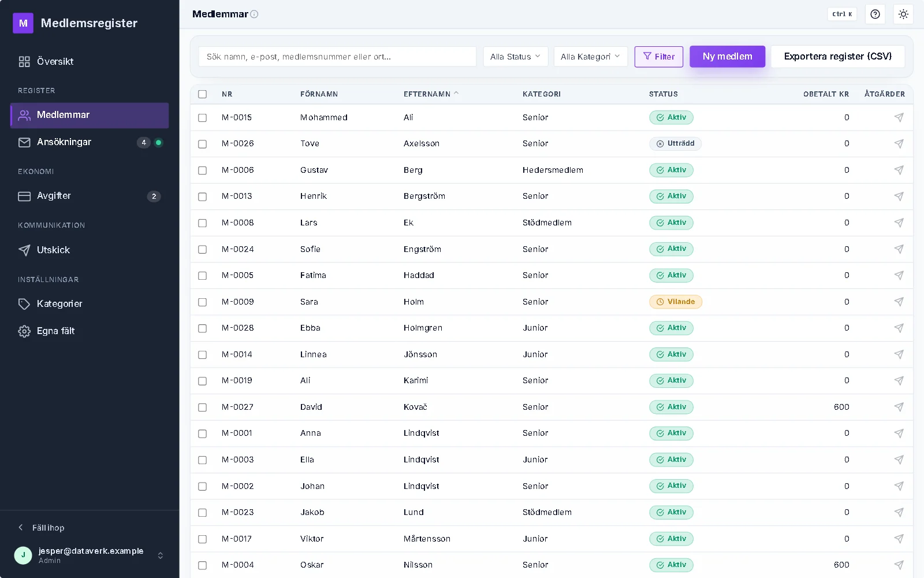Click the member search input field
This screenshot has width=924, height=578.
337,57
